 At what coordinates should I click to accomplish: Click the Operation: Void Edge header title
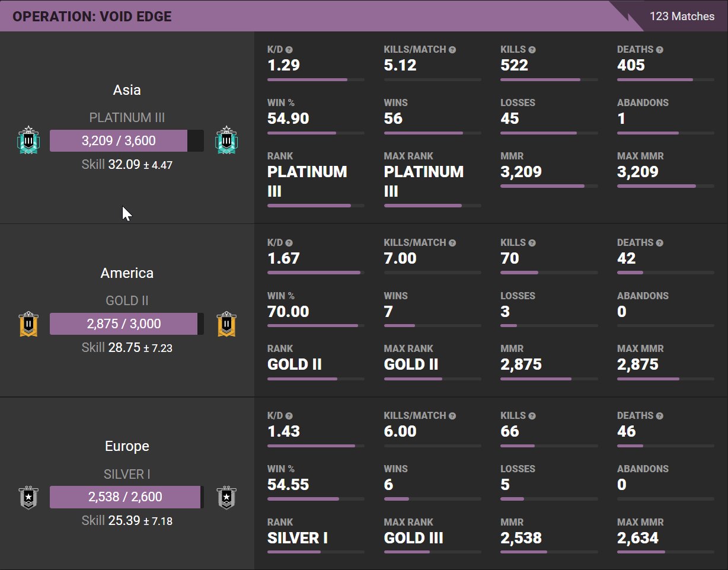click(x=92, y=16)
